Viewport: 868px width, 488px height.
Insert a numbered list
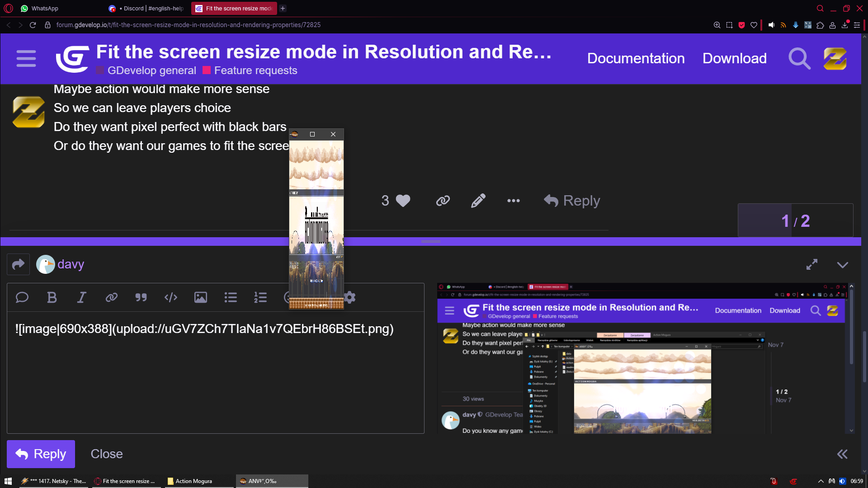260,297
